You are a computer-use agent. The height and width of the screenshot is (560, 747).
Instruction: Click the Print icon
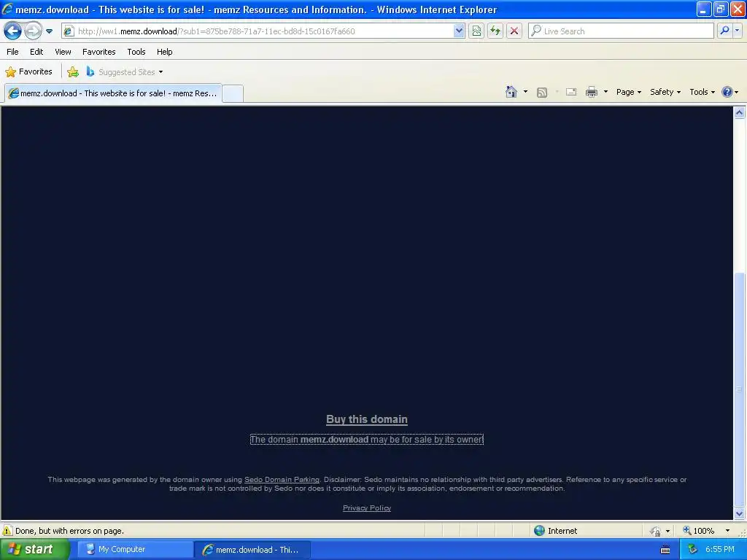click(x=591, y=92)
